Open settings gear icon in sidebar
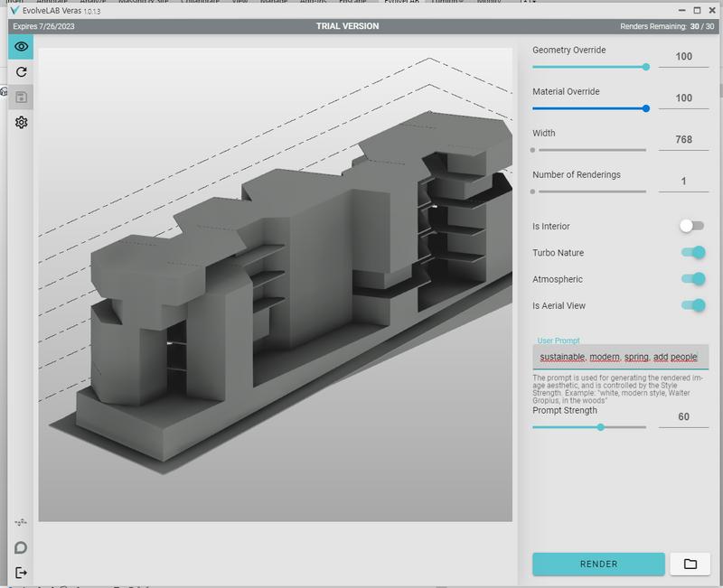Screen dimensions: 723x588 click(21, 123)
